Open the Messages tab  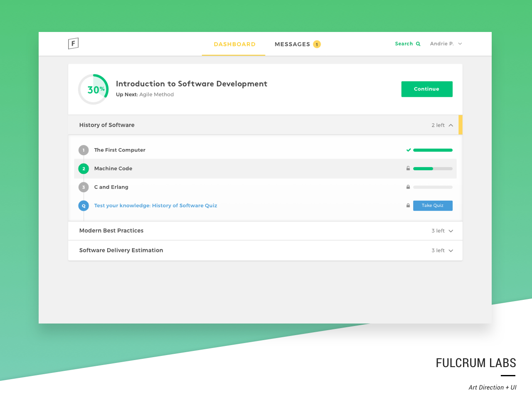pyautogui.click(x=292, y=44)
